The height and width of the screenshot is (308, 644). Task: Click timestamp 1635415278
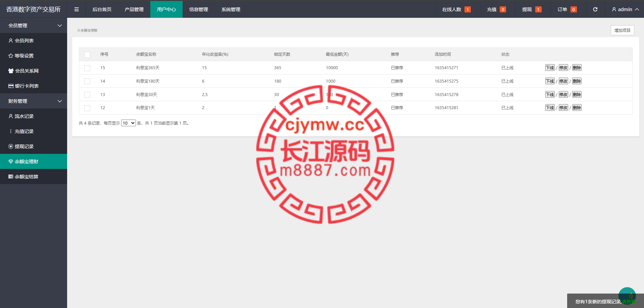coord(446,94)
